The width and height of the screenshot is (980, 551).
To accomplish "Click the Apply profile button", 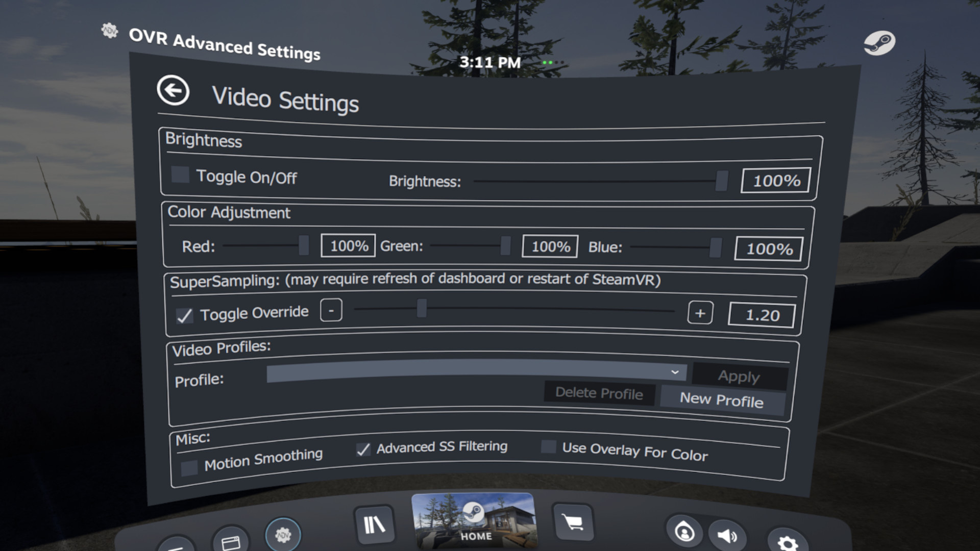I will pos(739,377).
